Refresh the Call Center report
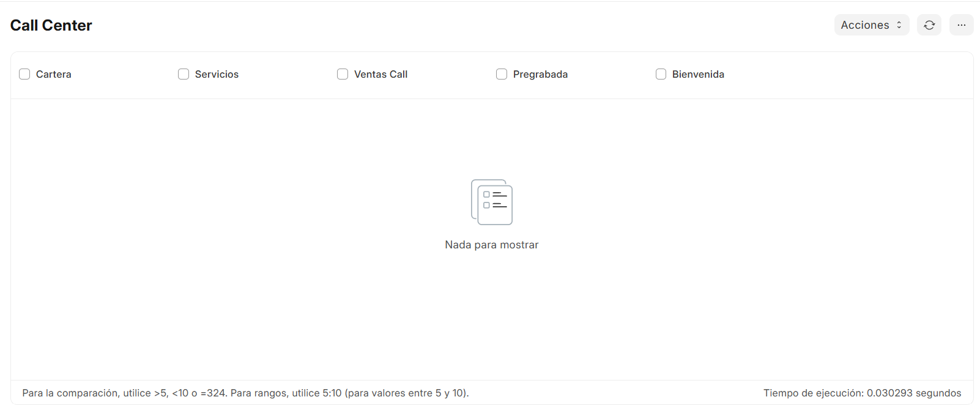Screen dimensions: 980x405 [929, 25]
